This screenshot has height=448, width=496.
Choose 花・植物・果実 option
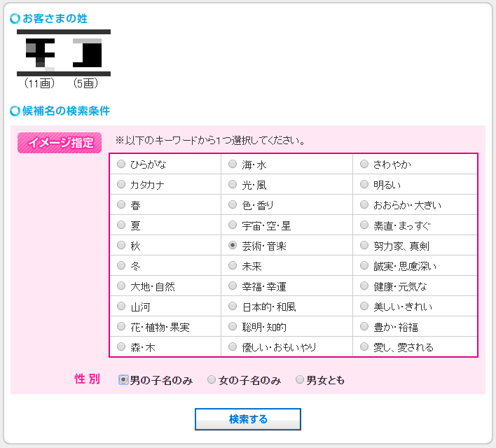pos(121,326)
